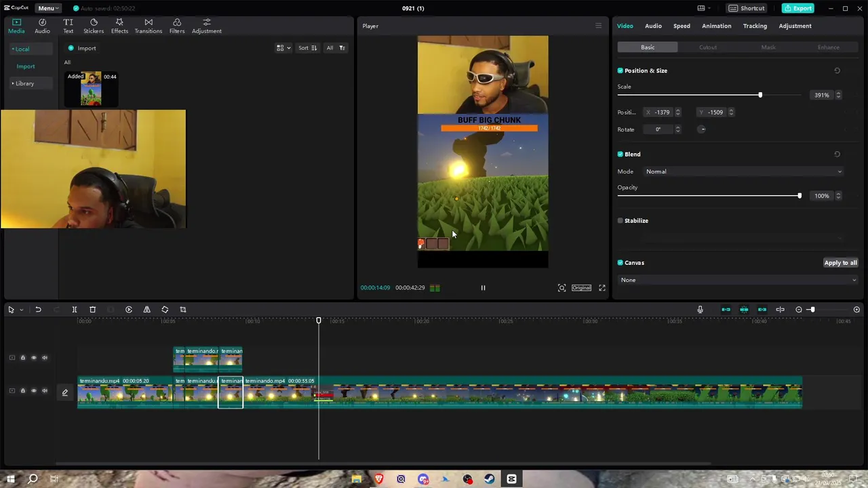Click the Original ratio button in player

coord(581,288)
